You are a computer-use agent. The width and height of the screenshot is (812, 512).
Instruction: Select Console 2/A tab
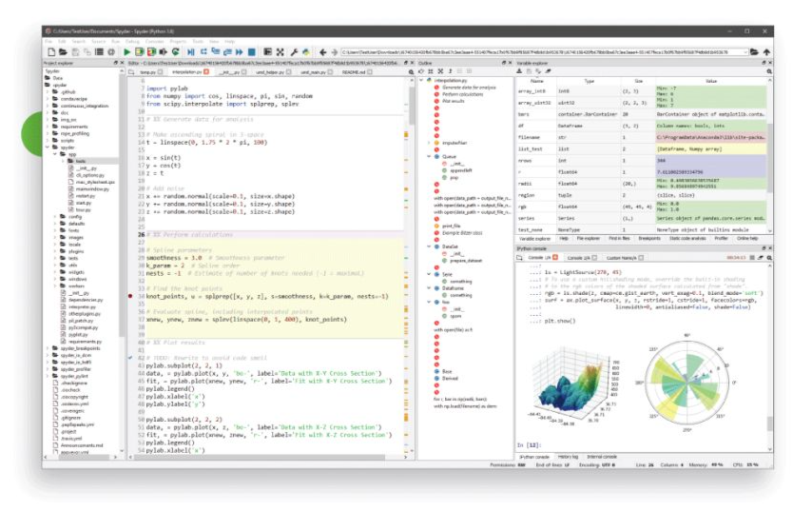578,258
